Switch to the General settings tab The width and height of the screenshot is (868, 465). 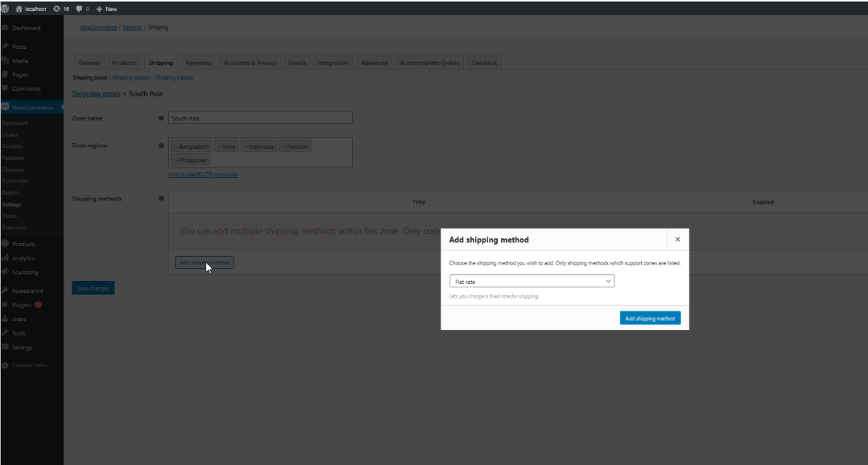[x=89, y=63]
